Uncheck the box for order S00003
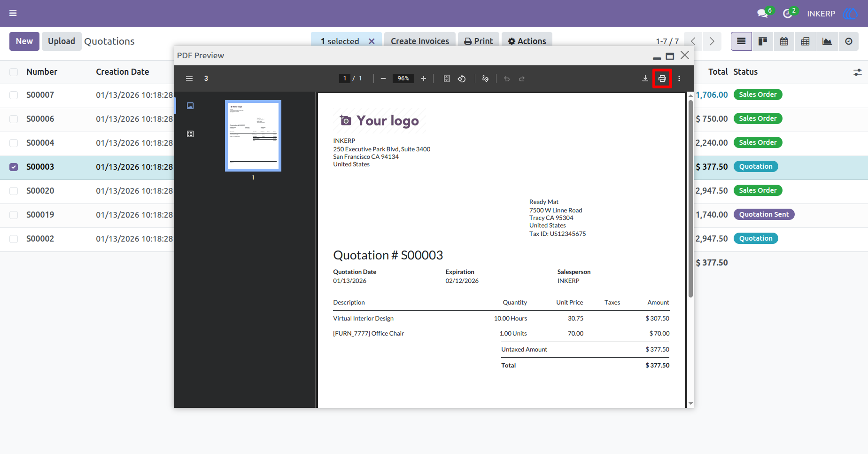This screenshot has width=868, height=454. 14,167
